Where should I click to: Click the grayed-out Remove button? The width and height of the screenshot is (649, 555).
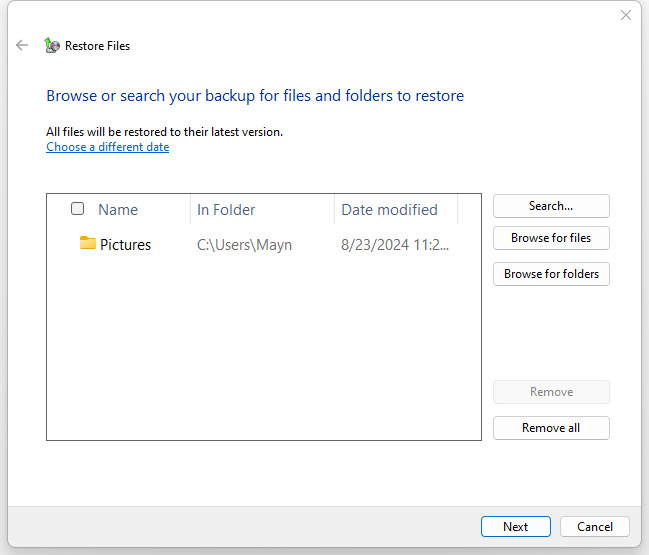pyautogui.click(x=551, y=392)
